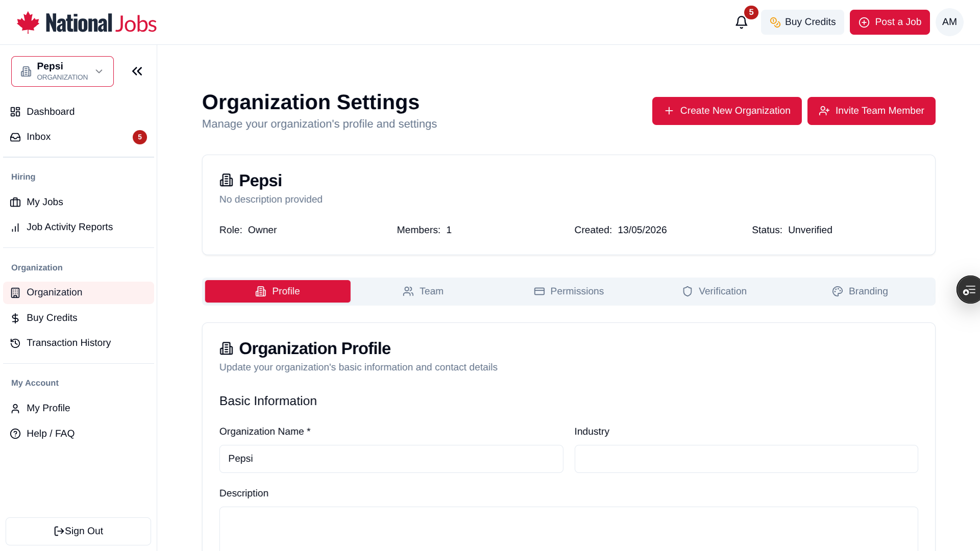Click the Status: Unverified text
This screenshot has width=980, height=551.
click(792, 230)
